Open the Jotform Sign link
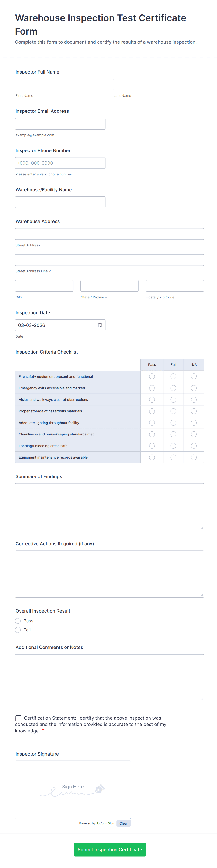The image size is (217, 868). (105, 823)
